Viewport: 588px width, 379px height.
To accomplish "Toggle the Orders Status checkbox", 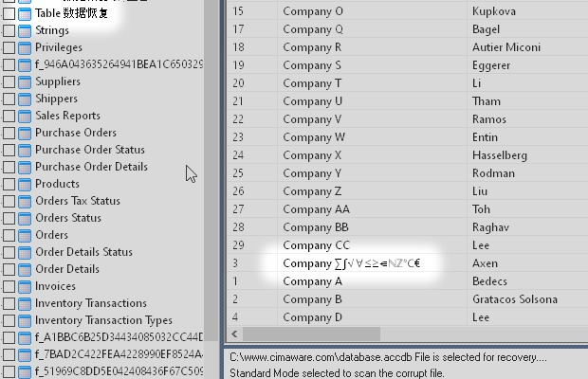I will [x=9, y=218].
